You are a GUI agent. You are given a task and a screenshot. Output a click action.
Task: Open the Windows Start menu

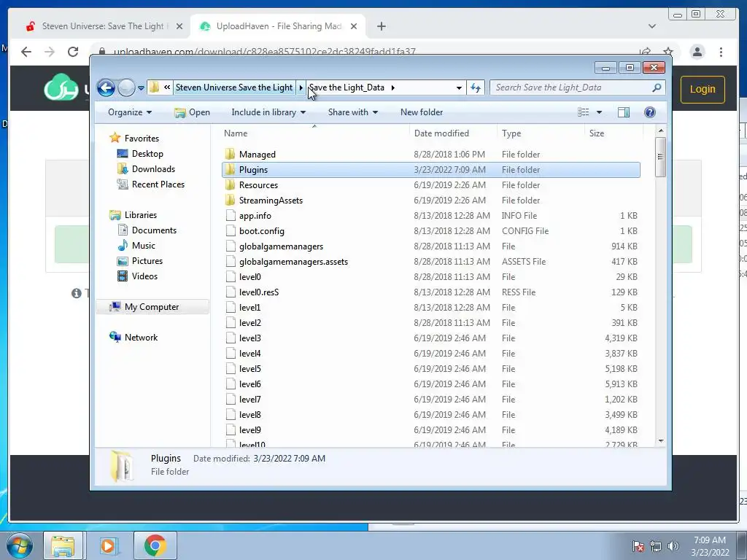coord(19,545)
